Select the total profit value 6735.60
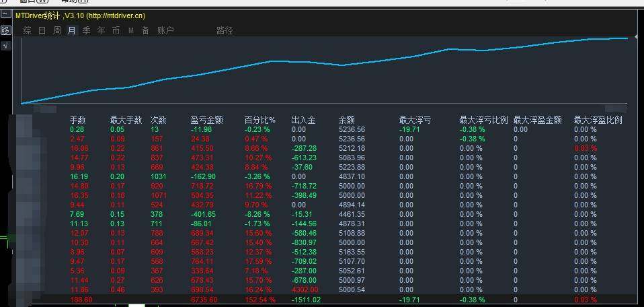This screenshot has width=644, height=307. (204, 300)
